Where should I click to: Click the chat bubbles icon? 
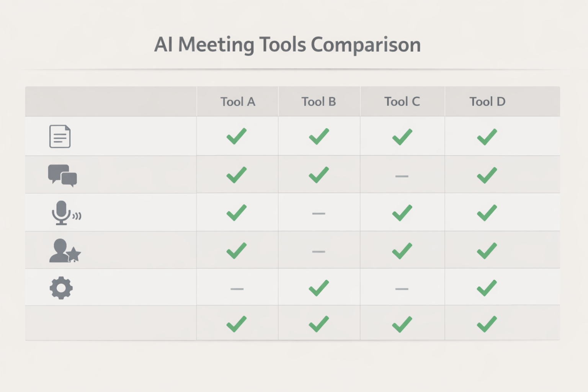[x=62, y=175]
